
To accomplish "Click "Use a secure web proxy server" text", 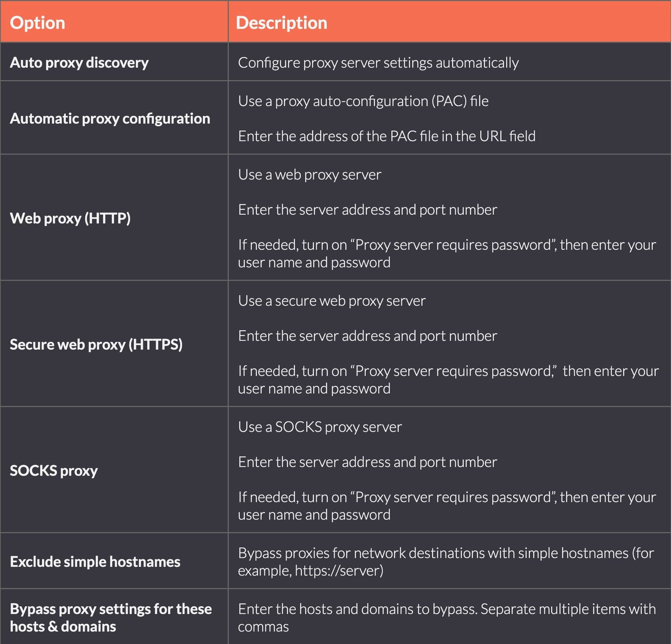I will pos(332,301).
